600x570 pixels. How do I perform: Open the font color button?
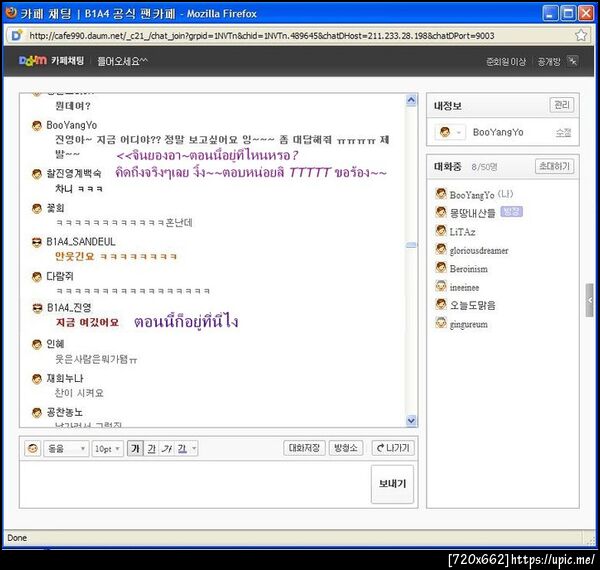(x=182, y=448)
